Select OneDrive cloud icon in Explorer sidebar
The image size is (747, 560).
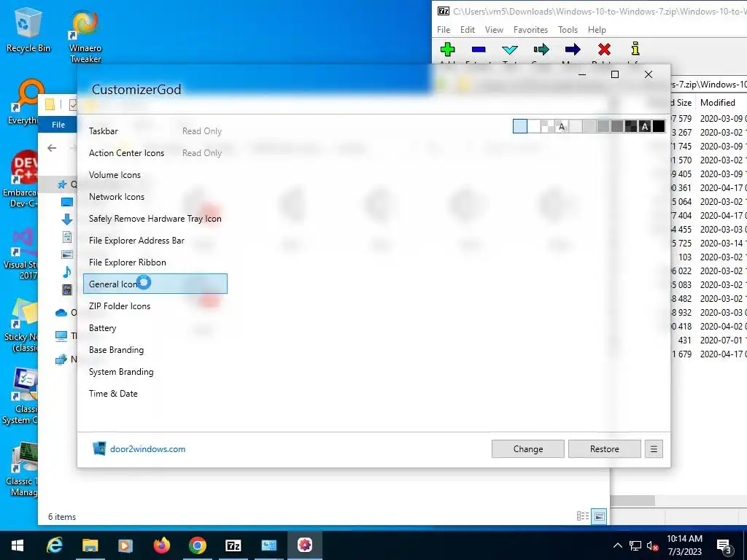coord(61,313)
